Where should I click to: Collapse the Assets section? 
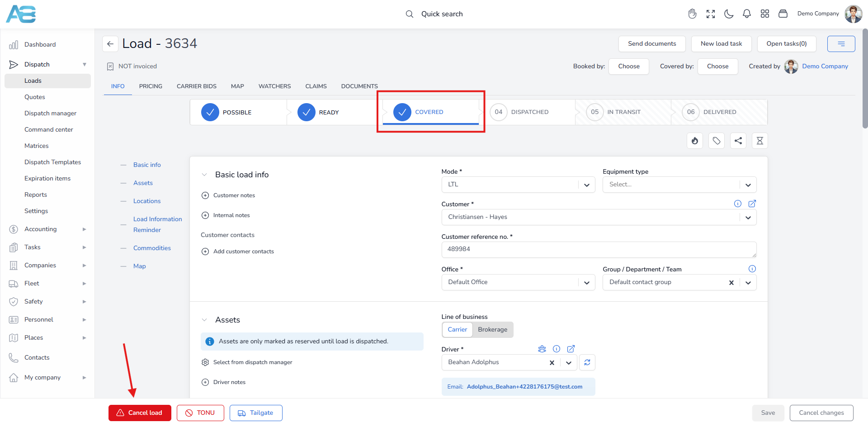[x=204, y=320]
